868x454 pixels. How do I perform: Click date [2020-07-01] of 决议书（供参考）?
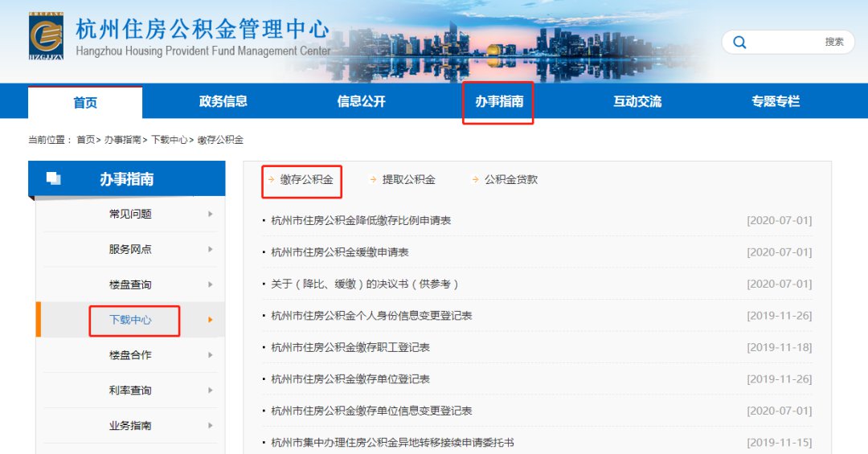click(780, 284)
